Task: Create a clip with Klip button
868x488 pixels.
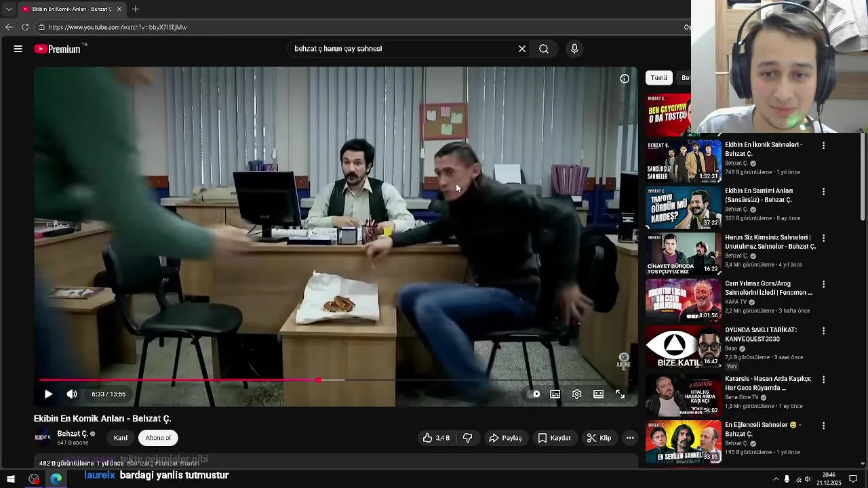Action: (599, 438)
